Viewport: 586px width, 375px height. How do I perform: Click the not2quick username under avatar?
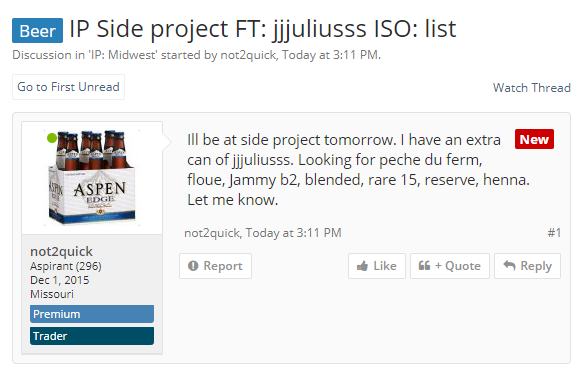[61, 251]
